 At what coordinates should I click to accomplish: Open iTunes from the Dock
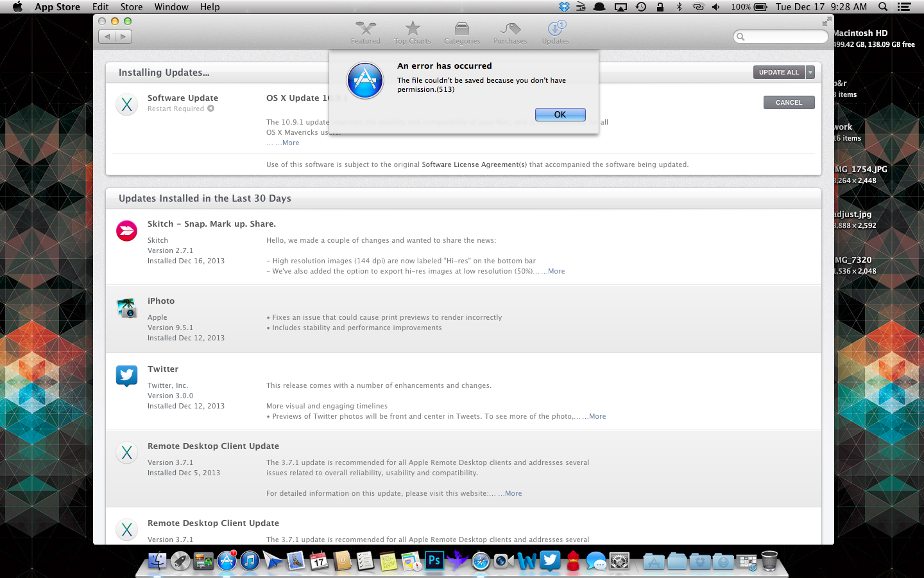pyautogui.click(x=250, y=561)
